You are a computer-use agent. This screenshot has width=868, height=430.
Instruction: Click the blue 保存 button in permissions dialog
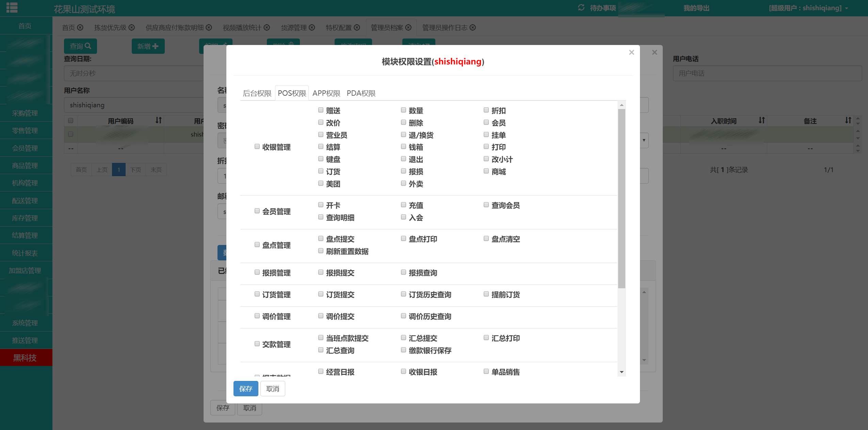coord(246,389)
